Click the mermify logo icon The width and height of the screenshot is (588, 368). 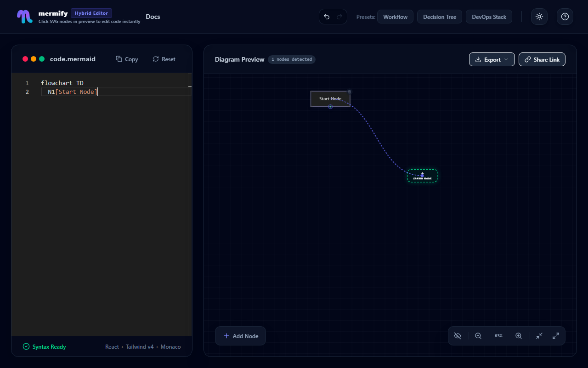[25, 17]
